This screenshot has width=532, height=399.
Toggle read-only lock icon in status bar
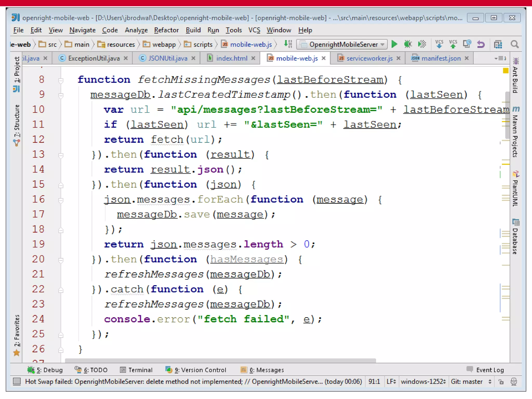click(x=501, y=382)
